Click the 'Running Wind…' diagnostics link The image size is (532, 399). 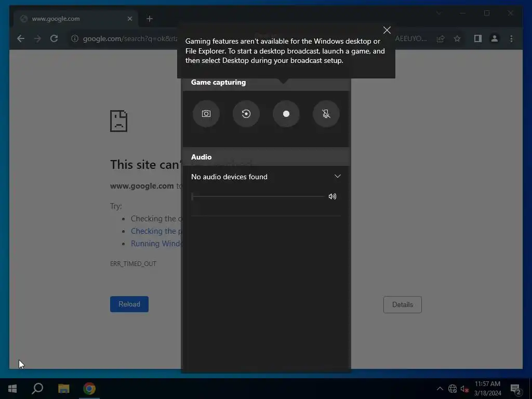click(x=156, y=244)
